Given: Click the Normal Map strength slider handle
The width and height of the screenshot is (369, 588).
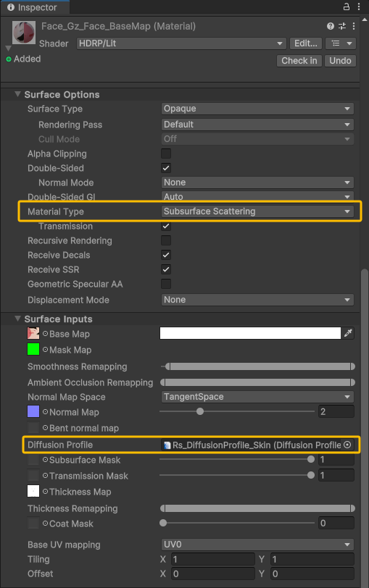Looking at the screenshot, I should point(200,411).
